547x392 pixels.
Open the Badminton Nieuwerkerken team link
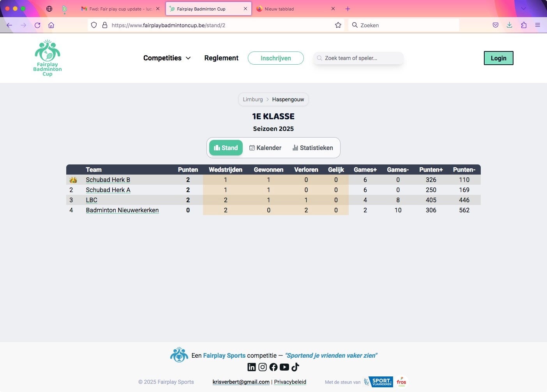pos(122,210)
